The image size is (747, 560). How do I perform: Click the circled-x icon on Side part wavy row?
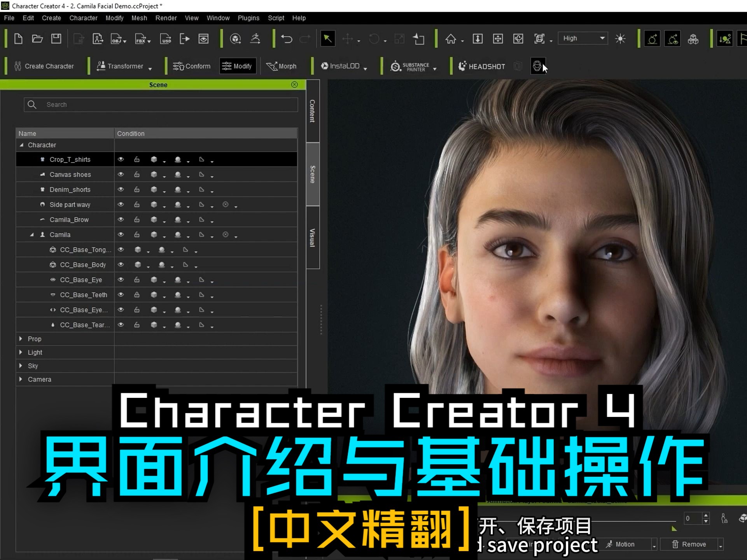point(226,204)
